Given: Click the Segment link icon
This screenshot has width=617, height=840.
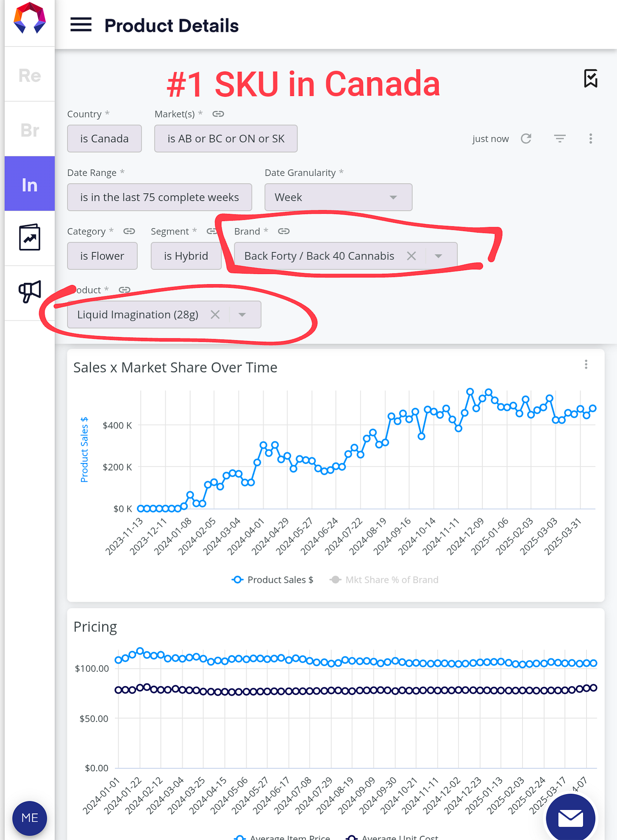Looking at the screenshot, I should point(211,231).
